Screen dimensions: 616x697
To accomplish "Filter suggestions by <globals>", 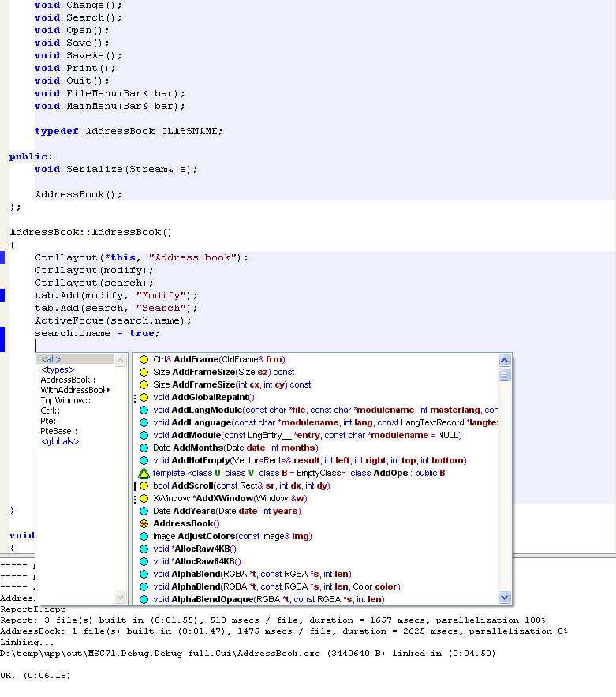I will click(x=60, y=442).
